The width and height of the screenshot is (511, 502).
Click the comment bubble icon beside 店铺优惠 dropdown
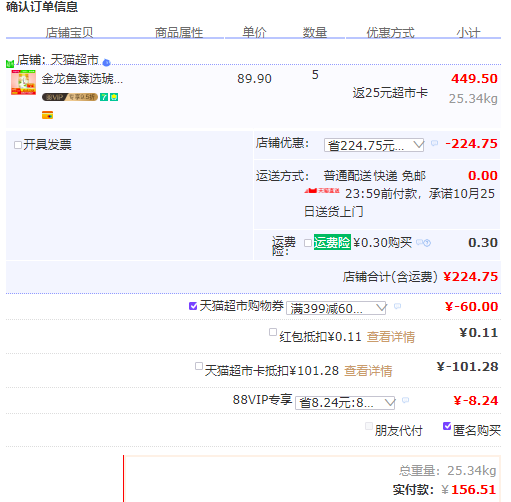[x=434, y=143]
